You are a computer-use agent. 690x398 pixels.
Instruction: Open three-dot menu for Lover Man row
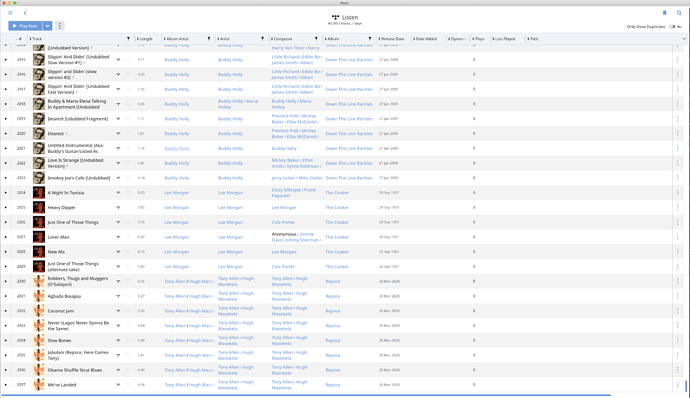(678, 237)
